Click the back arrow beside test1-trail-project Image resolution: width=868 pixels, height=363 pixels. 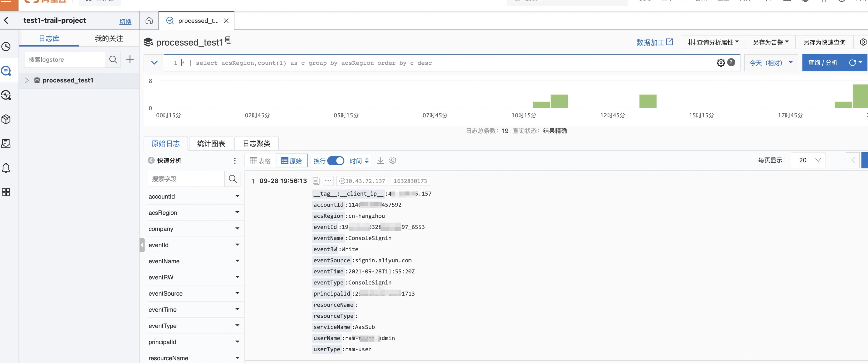tap(6, 21)
